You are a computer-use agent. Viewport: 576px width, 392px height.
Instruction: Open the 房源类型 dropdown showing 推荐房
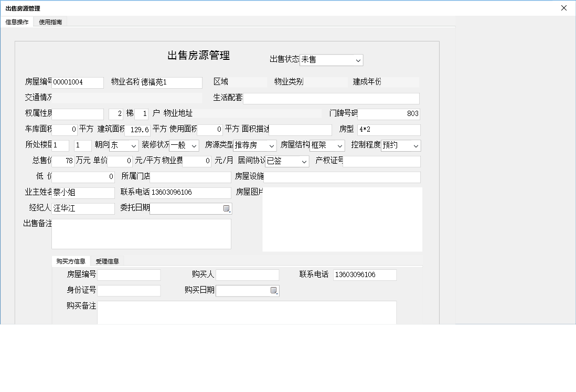click(x=271, y=146)
